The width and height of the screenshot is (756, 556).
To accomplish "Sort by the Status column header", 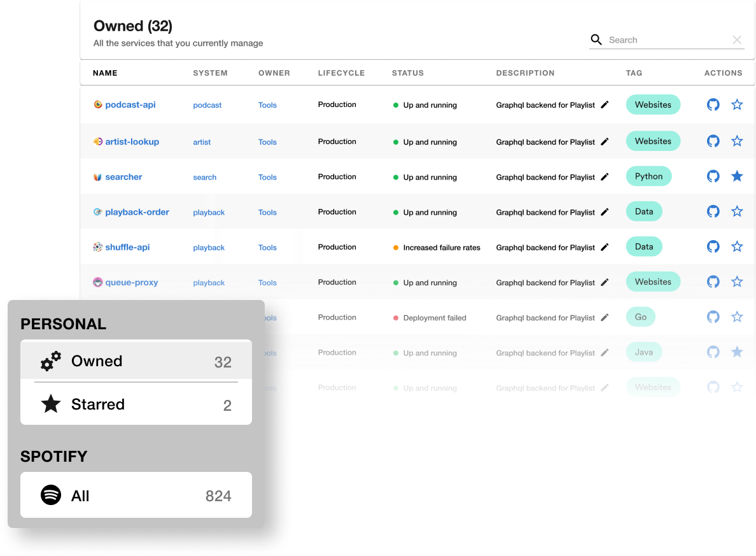I will coord(408,73).
